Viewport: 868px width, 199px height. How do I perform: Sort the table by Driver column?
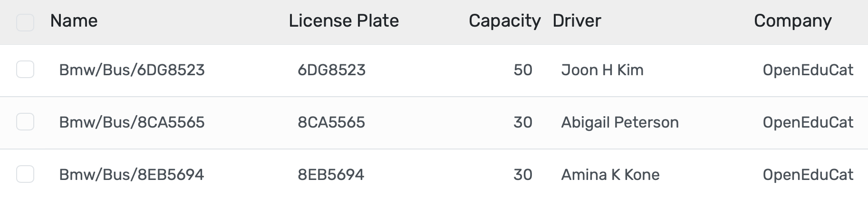tap(577, 21)
